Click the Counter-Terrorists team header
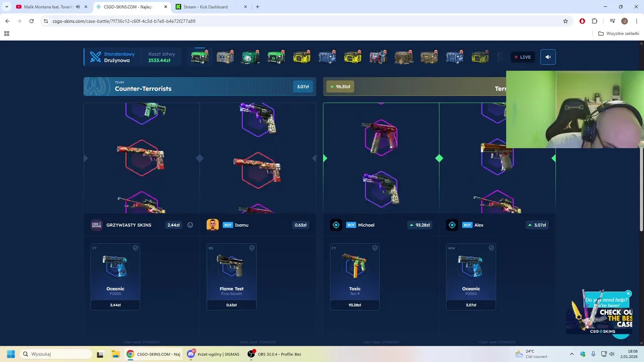 tap(200, 86)
